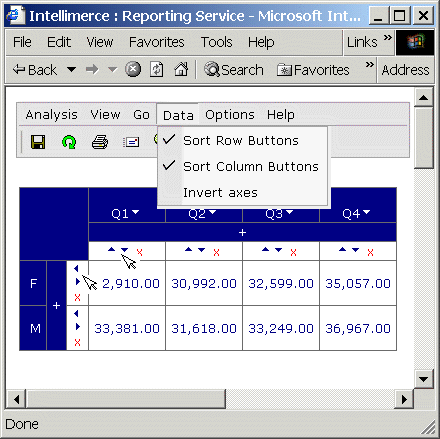
Task: Click the Search toolbar button
Action: [234, 70]
